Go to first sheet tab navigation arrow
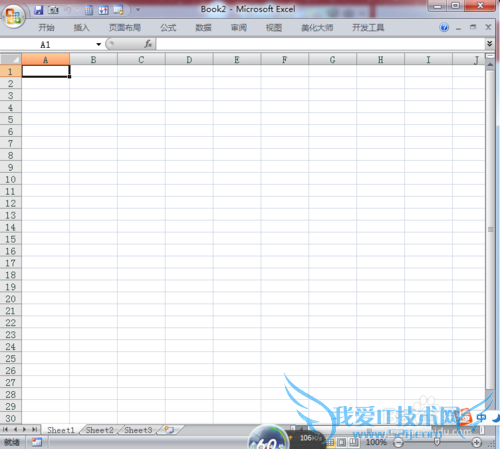 pyautogui.click(x=5, y=430)
